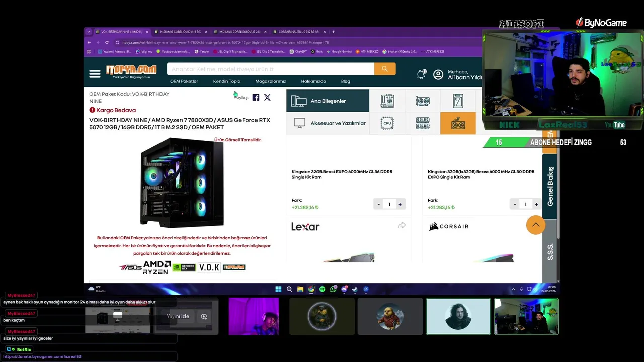Open the user account avatar icon

pyautogui.click(x=438, y=74)
